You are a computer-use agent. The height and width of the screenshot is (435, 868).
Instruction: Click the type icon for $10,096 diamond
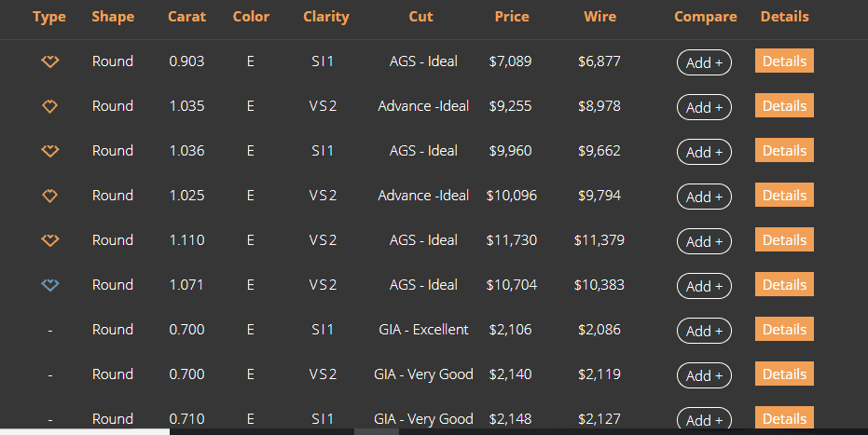49,196
